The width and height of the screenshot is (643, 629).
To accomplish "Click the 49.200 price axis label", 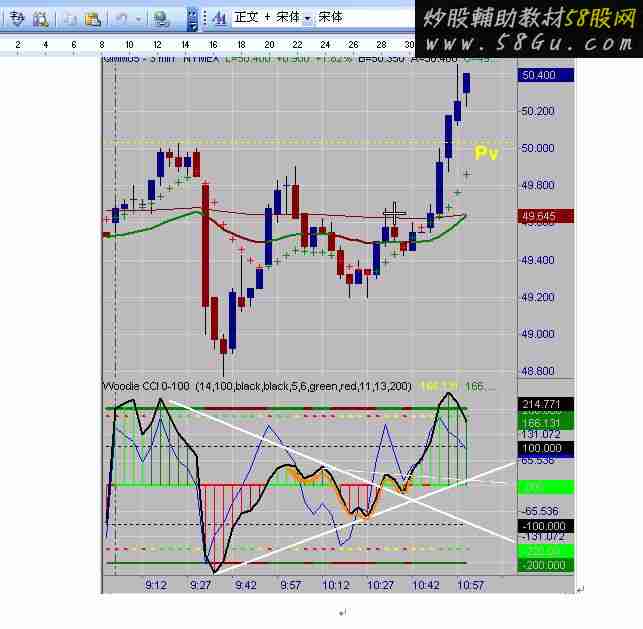I will (x=538, y=297).
